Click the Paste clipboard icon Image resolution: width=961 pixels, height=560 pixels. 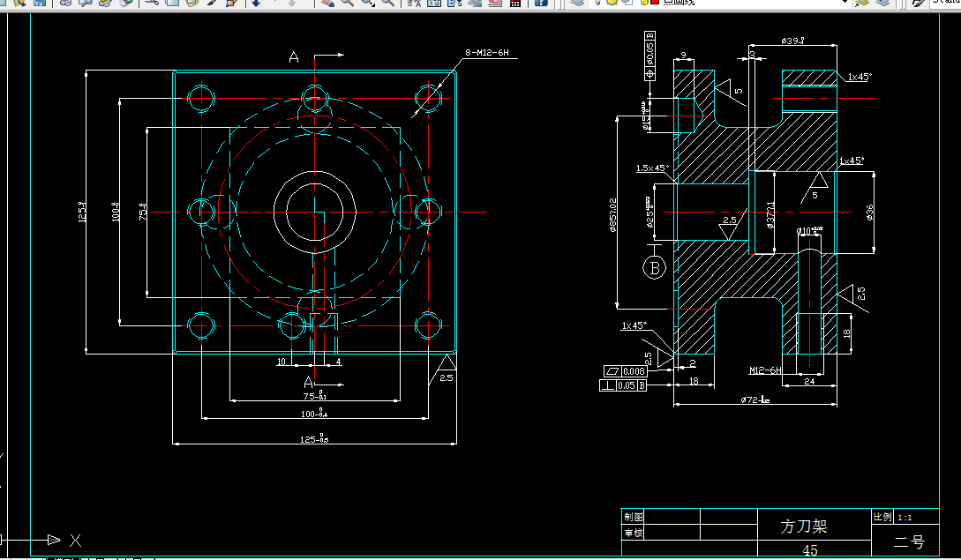tap(191, 3)
